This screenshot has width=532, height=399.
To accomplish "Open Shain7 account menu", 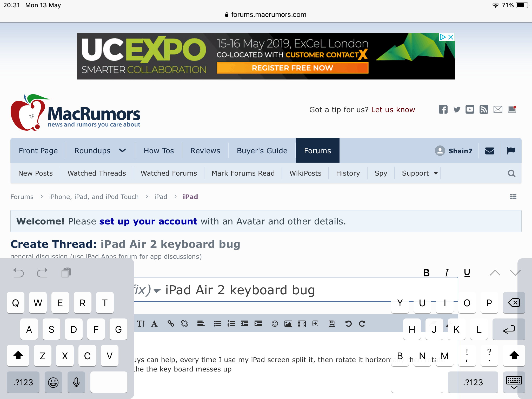I will 454,151.
